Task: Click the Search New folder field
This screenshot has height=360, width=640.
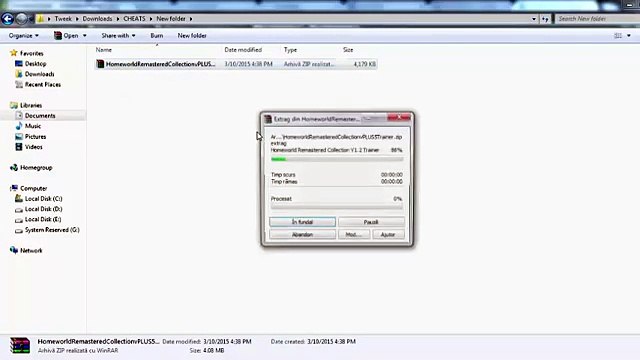Action: coord(597,19)
